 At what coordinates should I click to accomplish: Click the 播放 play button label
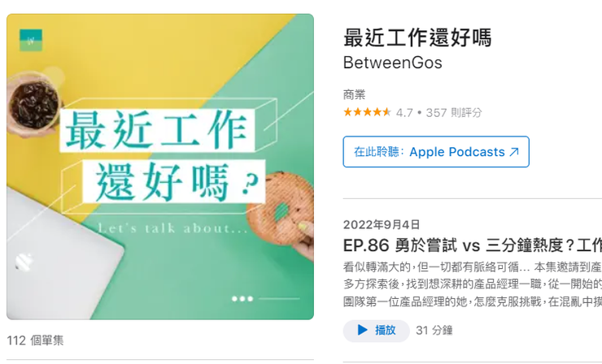coord(385,330)
